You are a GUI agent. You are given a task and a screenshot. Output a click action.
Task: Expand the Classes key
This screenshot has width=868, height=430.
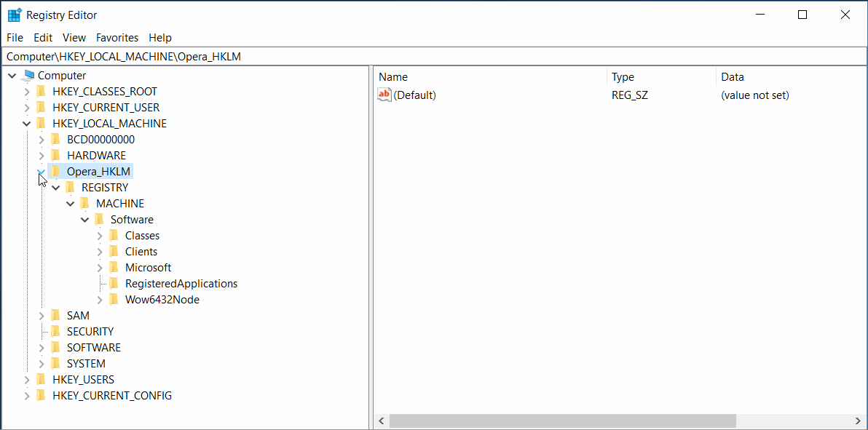pos(100,236)
